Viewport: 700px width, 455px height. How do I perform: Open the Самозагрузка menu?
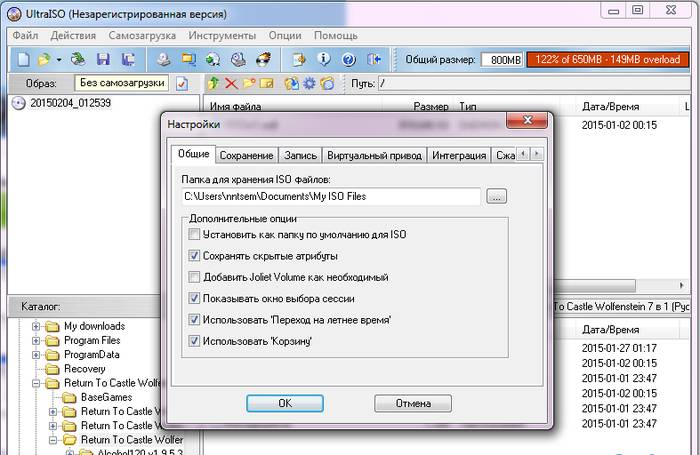142,36
